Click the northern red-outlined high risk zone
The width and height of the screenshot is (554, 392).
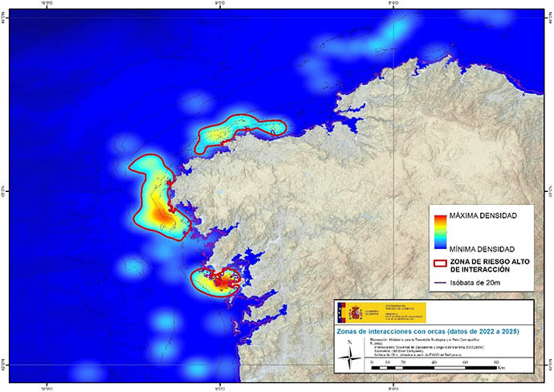click(239, 131)
